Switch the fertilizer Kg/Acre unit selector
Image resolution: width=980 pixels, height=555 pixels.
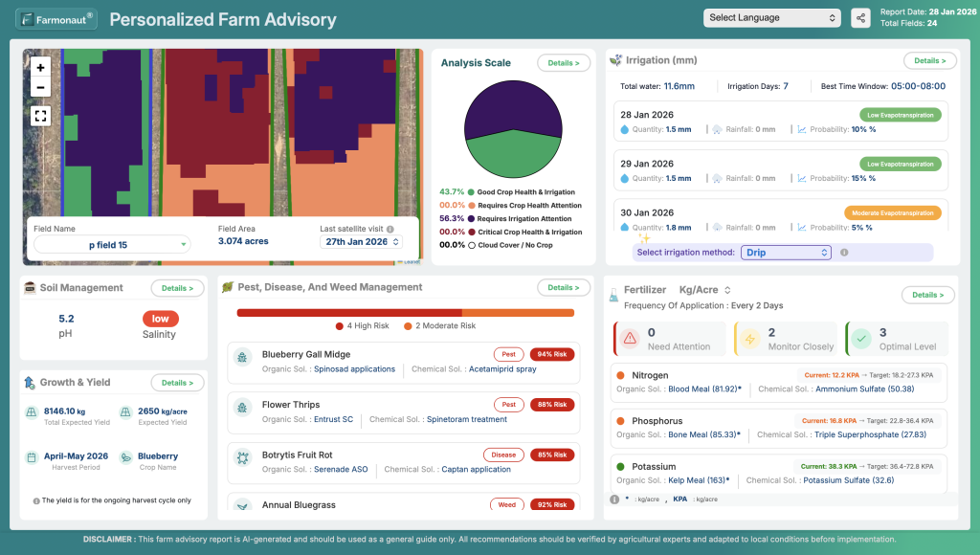[x=705, y=290]
